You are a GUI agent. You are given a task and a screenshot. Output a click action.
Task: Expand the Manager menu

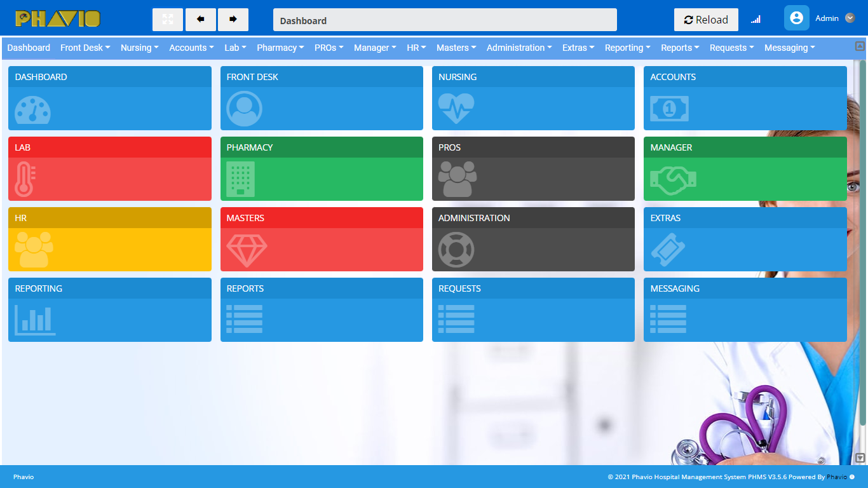pyautogui.click(x=375, y=48)
